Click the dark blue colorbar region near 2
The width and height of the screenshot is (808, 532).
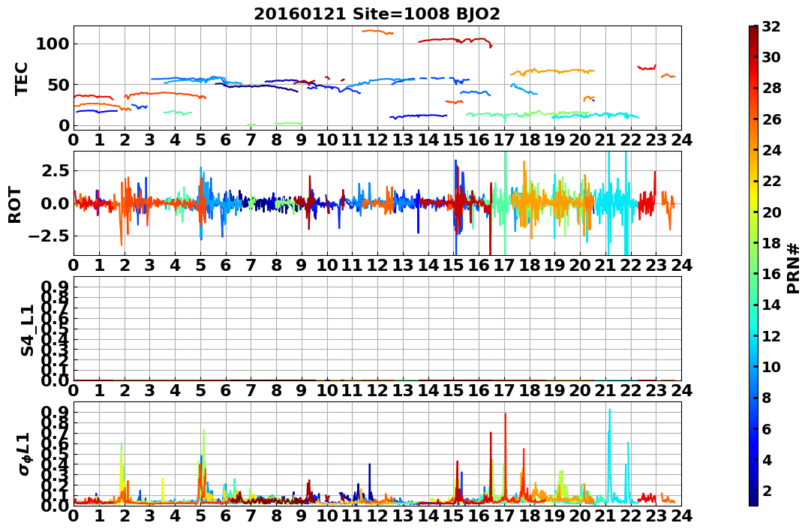(753, 490)
